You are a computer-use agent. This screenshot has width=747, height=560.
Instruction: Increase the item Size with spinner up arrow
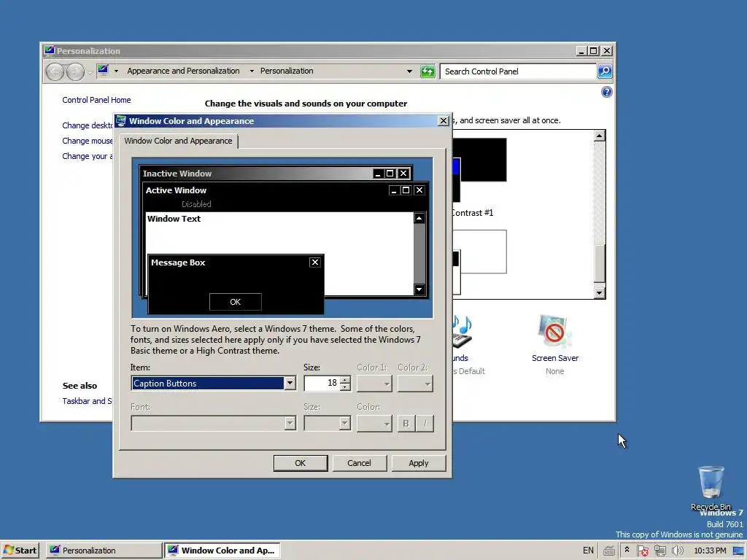pyautogui.click(x=345, y=379)
